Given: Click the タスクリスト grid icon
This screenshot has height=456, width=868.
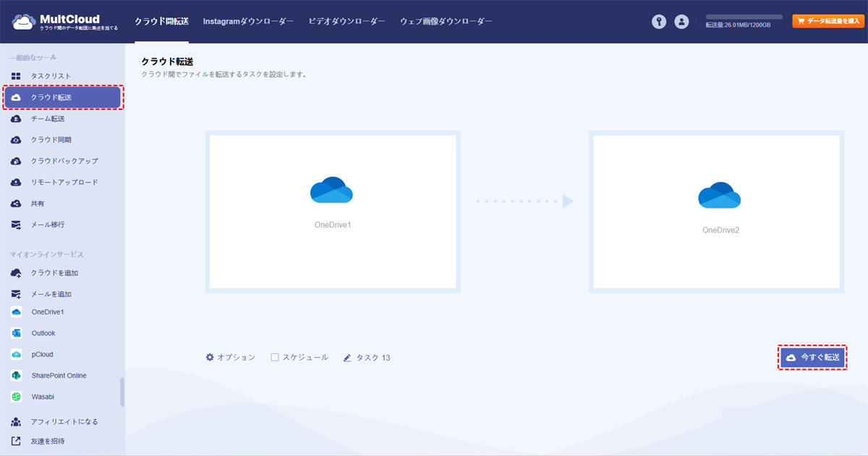Looking at the screenshot, I should click(16, 76).
